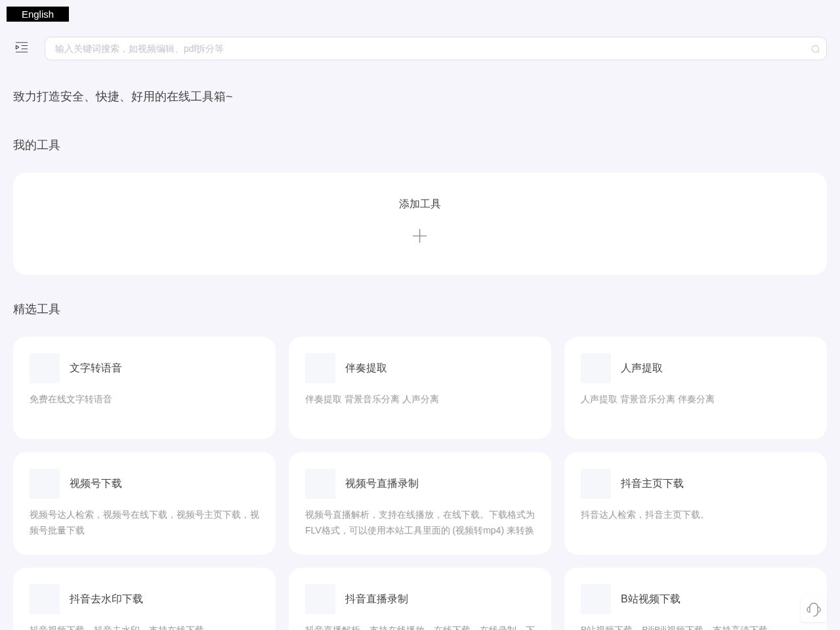Click the 抖音直播录制 card icon
The width and height of the screenshot is (840, 630).
coord(320,599)
